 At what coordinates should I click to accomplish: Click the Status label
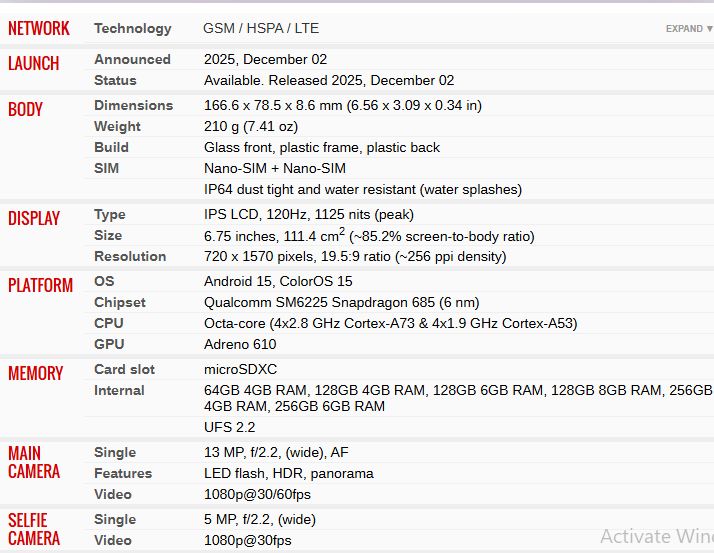coord(115,80)
